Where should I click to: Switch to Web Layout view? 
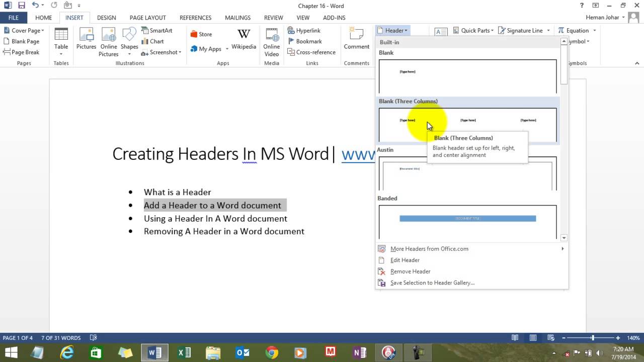(550, 338)
